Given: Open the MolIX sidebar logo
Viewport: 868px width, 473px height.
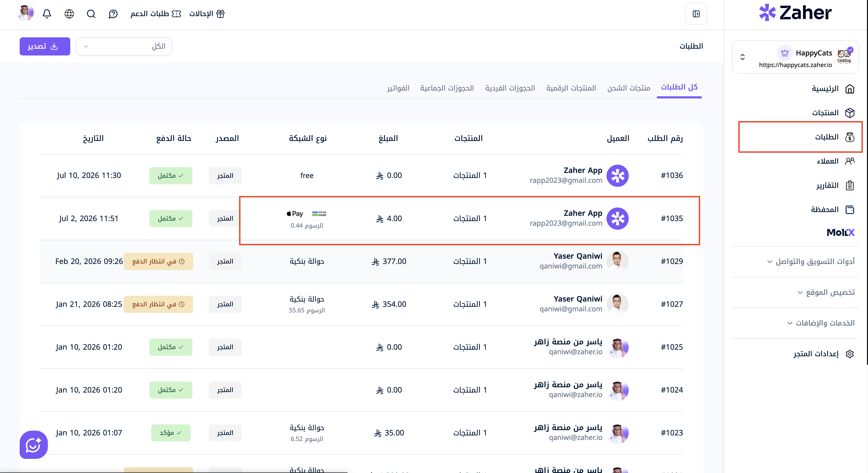Looking at the screenshot, I should [841, 232].
